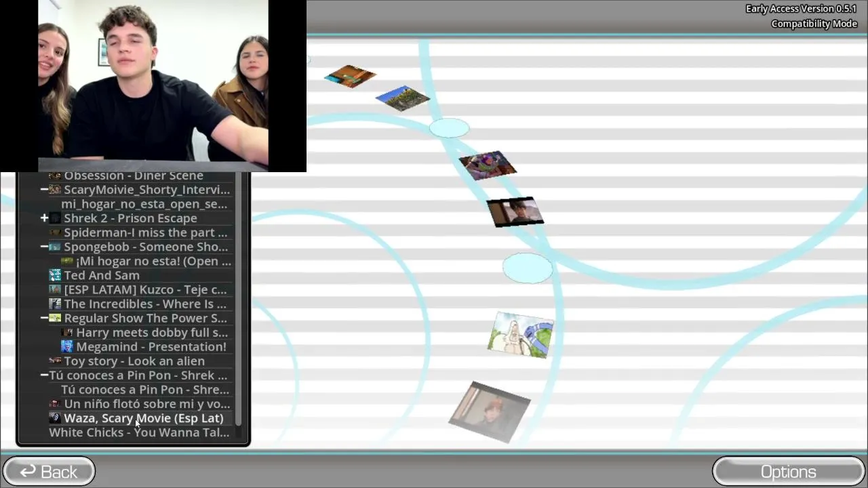Select the White Chicks - You Wanna Tal entry
Screen dimensions: 868x488
point(139,432)
